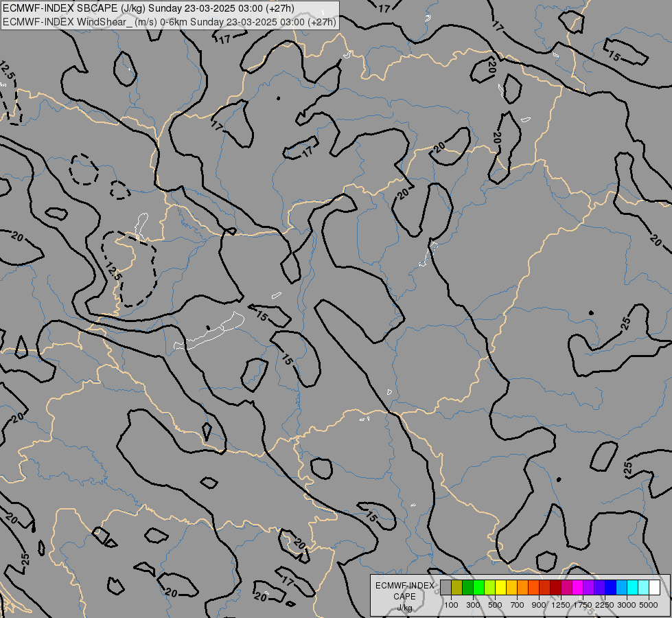
Task: Click the 1750 legend tick value
Action: 583,605
